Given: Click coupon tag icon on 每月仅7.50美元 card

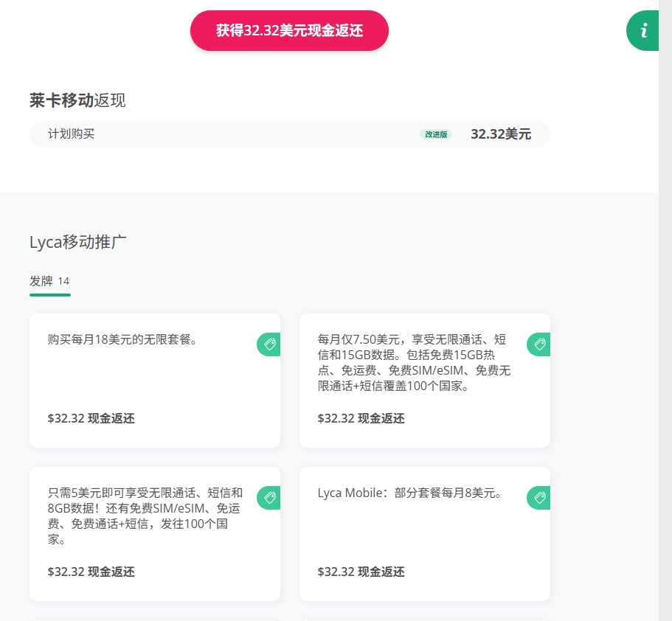Looking at the screenshot, I should coord(538,344).
